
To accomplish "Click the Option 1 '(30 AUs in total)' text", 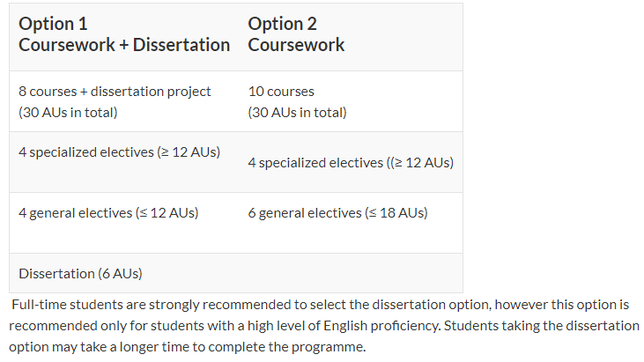I will click(x=68, y=113).
